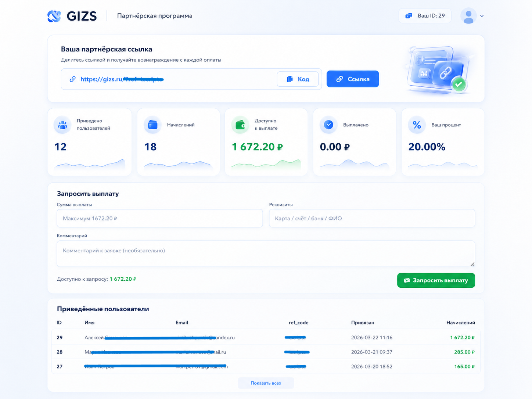Select the row ID '29' cell
The height and width of the screenshot is (399, 532).
[60, 337]
